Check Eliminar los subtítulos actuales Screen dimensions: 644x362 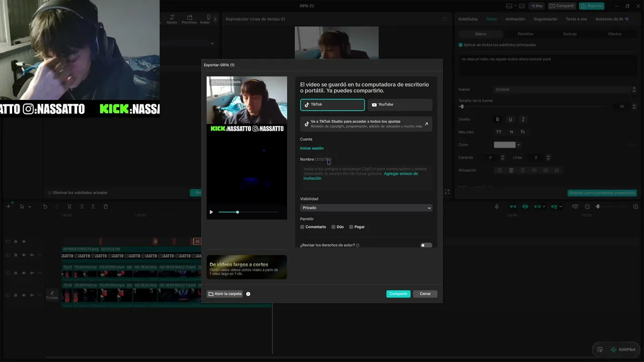(x=49, y=193)
